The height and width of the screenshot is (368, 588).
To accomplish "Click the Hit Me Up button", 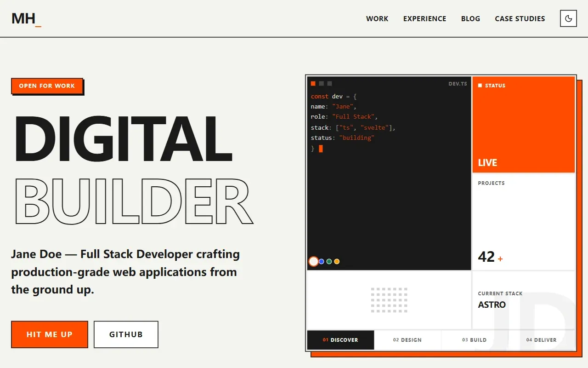I will (x=50, y=334).
